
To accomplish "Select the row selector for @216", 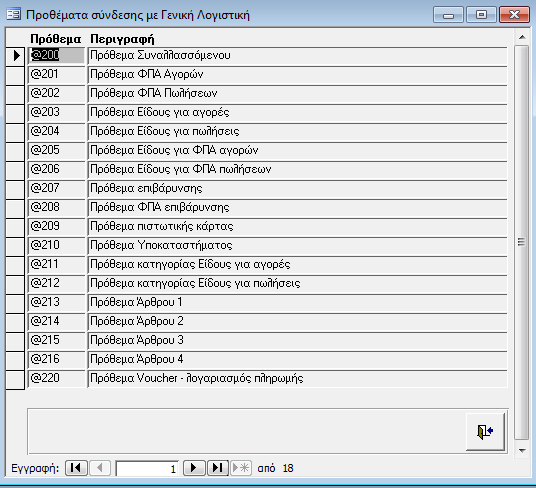I will point(15,360).
